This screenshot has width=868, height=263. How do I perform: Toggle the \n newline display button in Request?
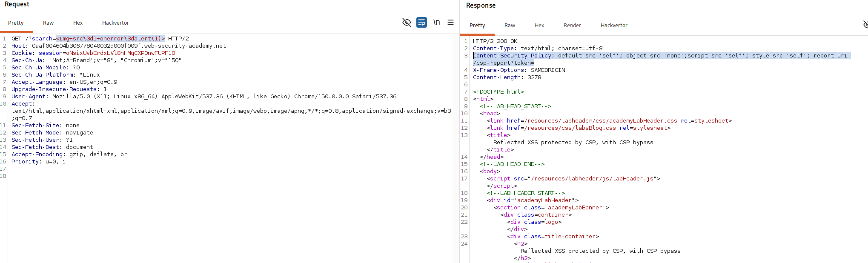[x=436, y=22]
